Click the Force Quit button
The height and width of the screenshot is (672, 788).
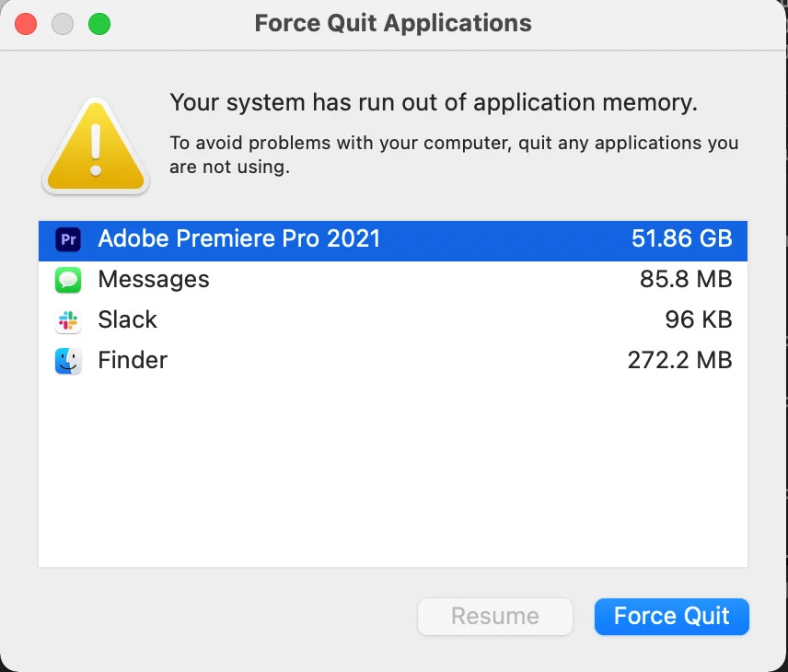tap(671, 616)
